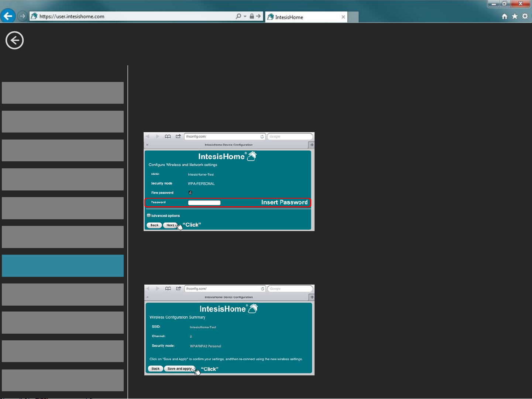This screenshot has width=532, height=399.
Task: Click the Wireless Configuration Summary screenshot
Action: click(229, 330)
